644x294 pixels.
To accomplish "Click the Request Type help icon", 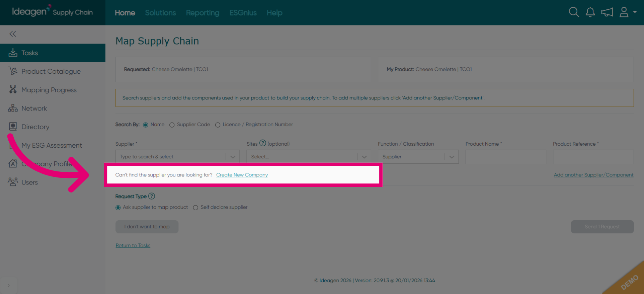I will 152,196.
